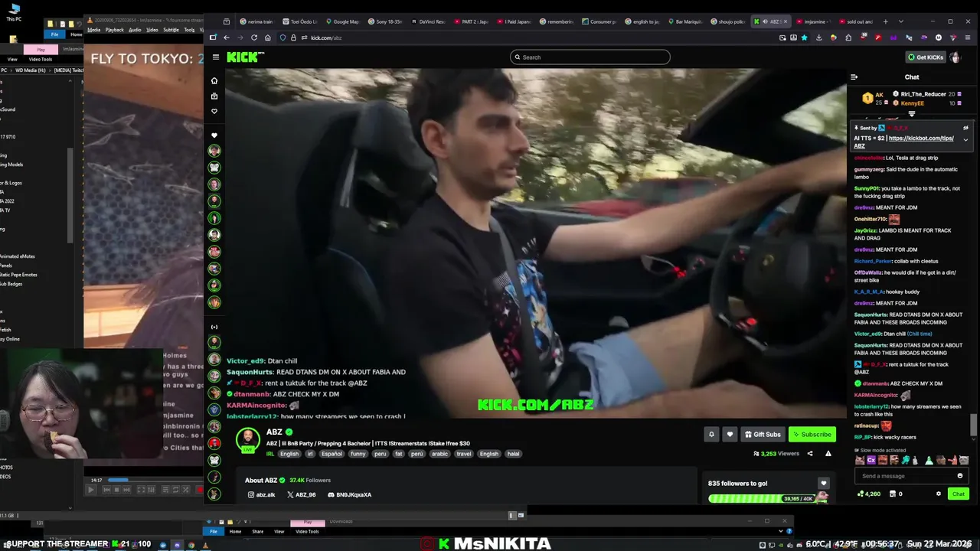Click the Get KICKs button
The height and width of the screenshot is (551, 980).
(x=926, y=57)
